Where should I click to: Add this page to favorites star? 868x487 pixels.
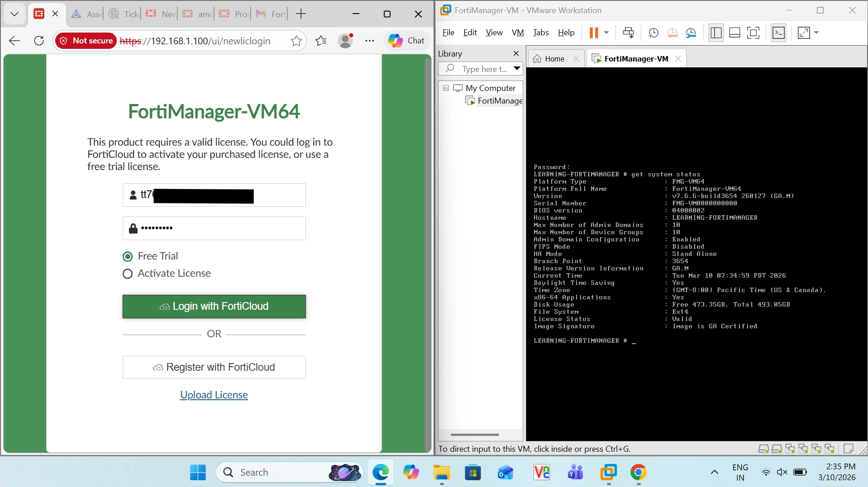[x=296, y=41]
